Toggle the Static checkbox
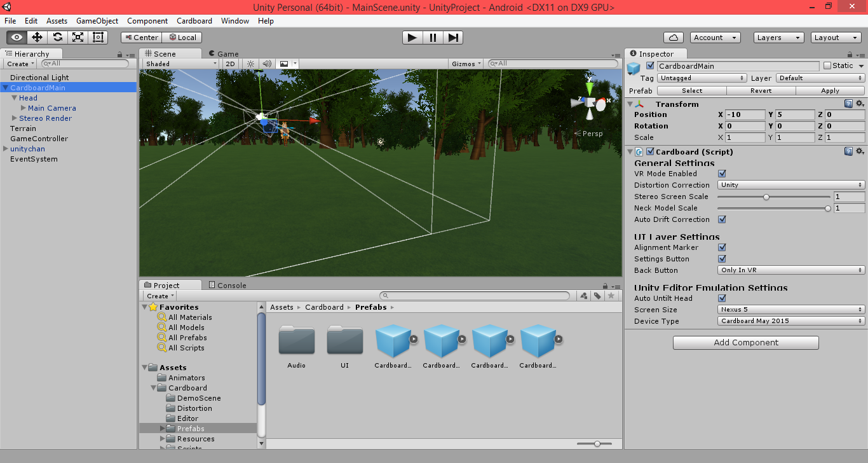Screen dimensions: 868x463 827,66
